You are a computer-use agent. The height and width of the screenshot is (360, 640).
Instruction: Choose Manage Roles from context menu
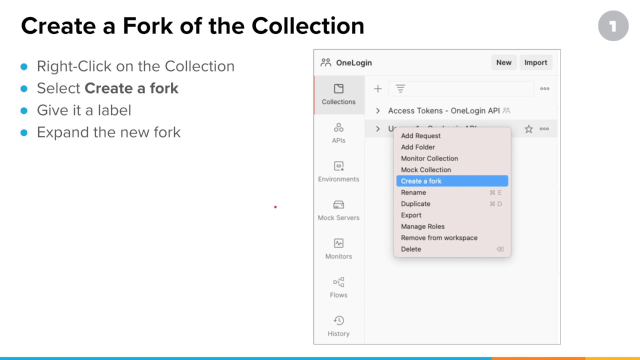[x=452, y=227]
